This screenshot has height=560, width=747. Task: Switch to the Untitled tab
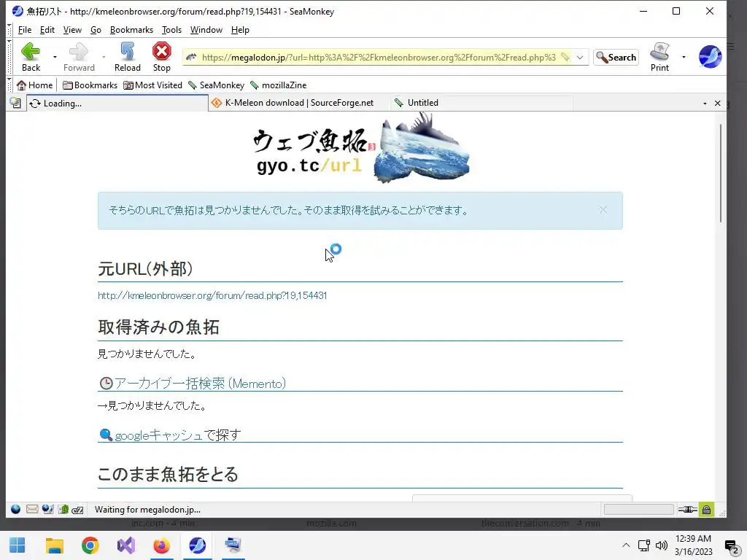(x=481, y=103)
